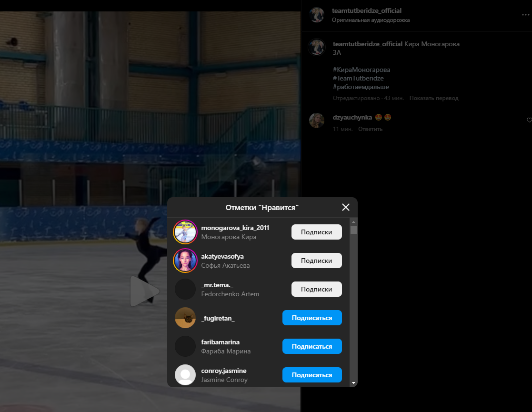Follow faribamarina account

312,346
